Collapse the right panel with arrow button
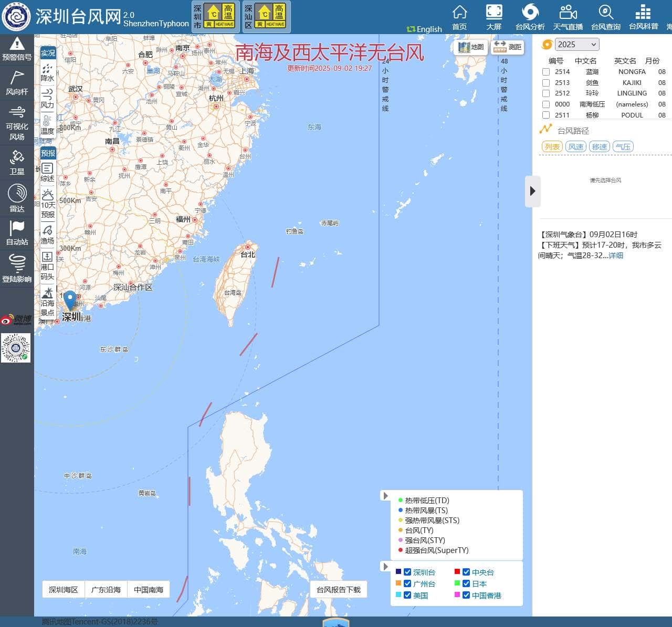The width and height of the screenshot is (672, 627). (532, 191)
